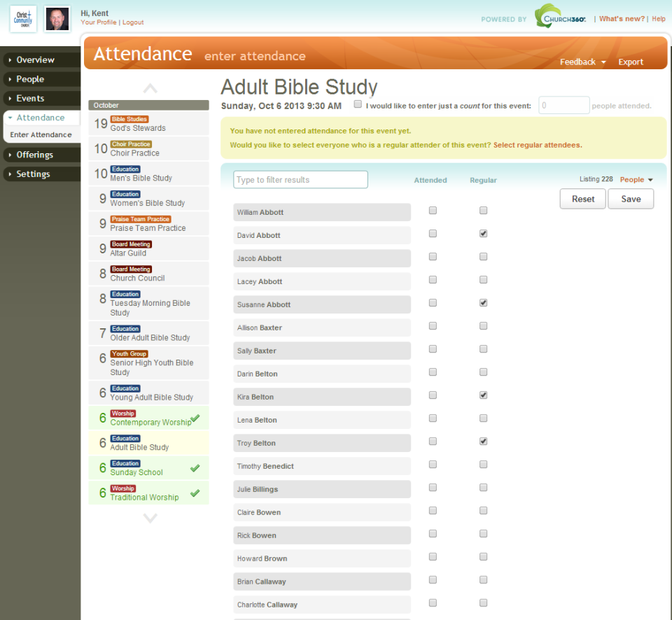Image resolution: width=672 pixels, height=620 pixels.
Task: Click green checkmark beside Traditional Worship
Action: pyautogui.click(x=195, y=493)
